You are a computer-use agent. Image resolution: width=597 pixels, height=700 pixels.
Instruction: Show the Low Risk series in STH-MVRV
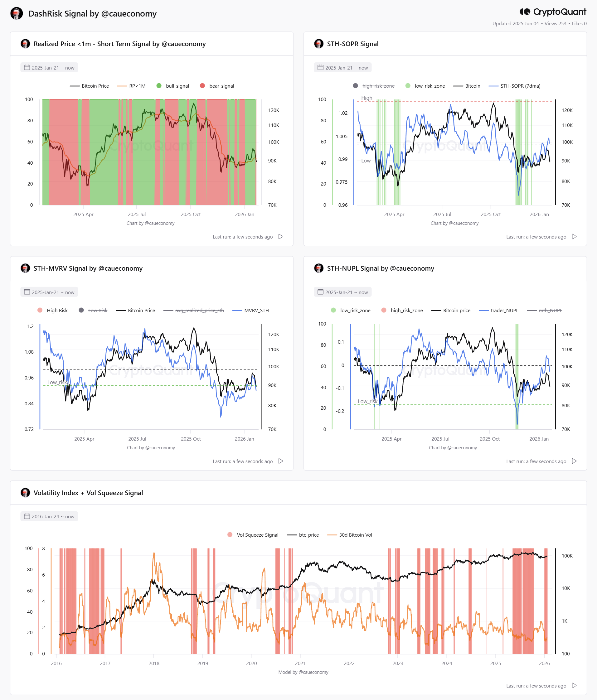pyautogui.click(x=93, y=310)
